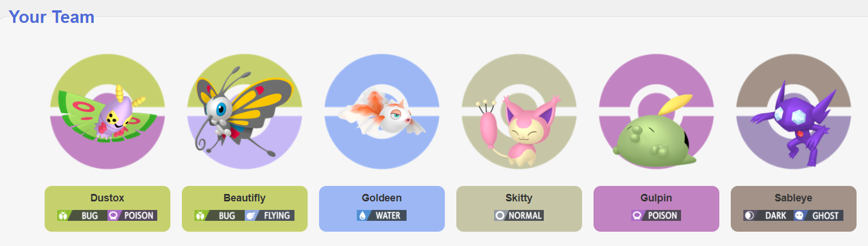This screenshot has width=868, height=246.
Task: Click Skitty's NORMAL type badge
Action: point(519,216)
